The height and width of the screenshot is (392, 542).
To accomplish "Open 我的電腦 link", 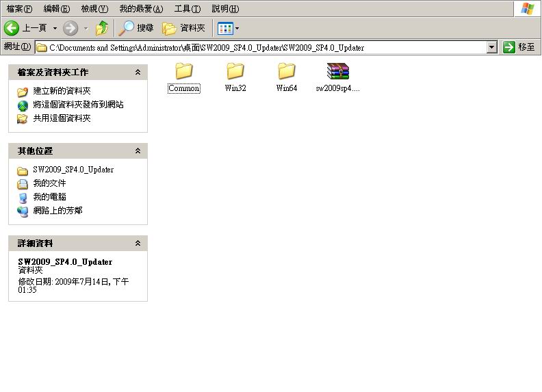I will [x=49, y=197].
